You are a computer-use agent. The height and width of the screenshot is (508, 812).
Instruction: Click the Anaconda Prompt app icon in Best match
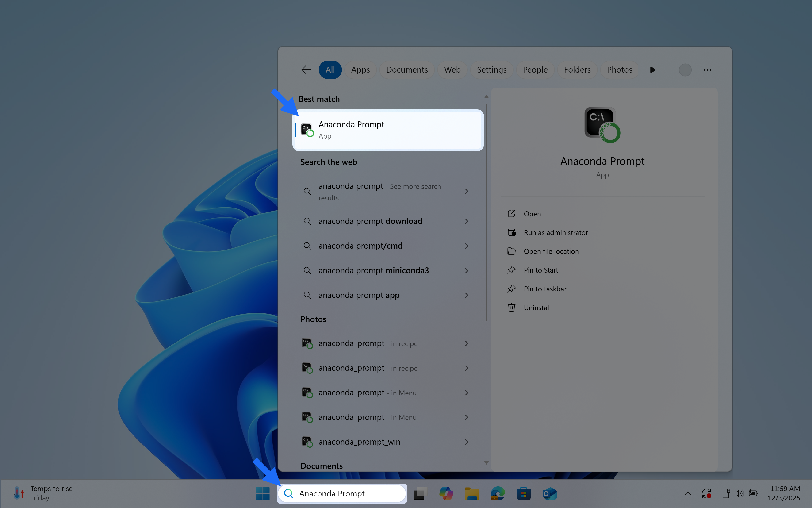(x=306, y=130)
